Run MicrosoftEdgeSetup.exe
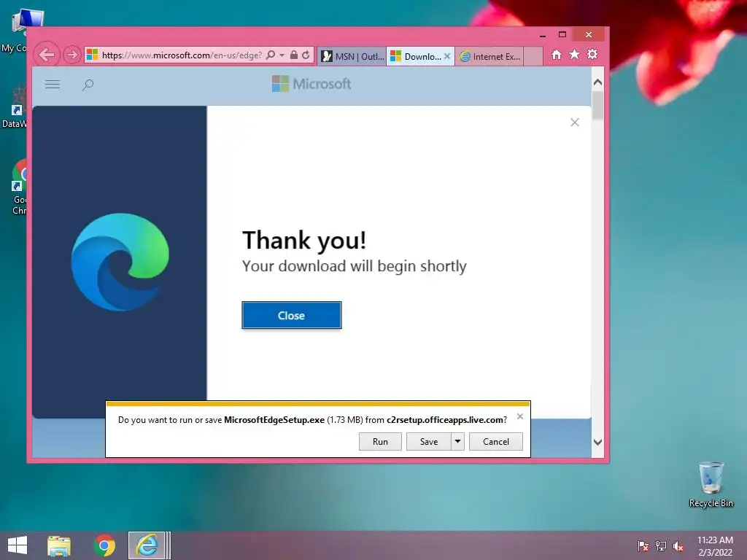Screen dimensions: 747x560 [380, 441]
